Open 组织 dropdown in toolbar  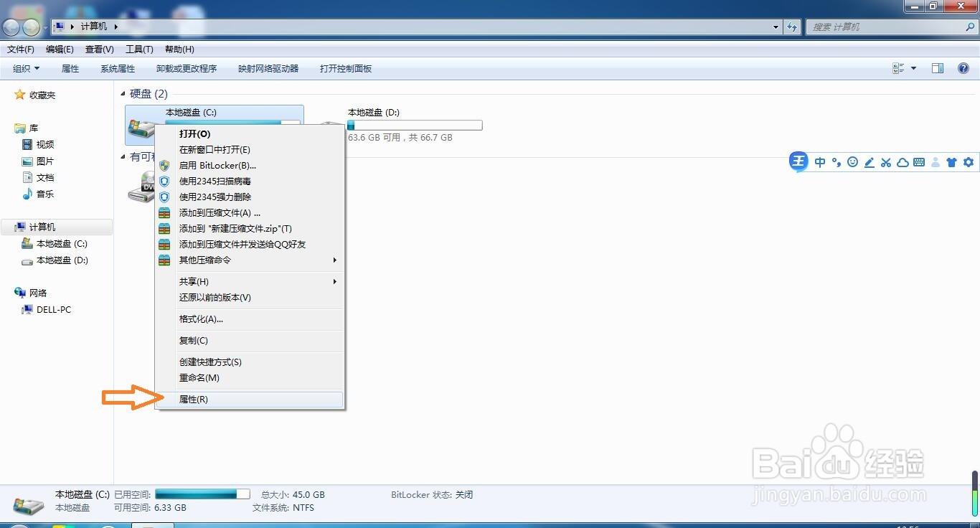(x=27, y=69)
